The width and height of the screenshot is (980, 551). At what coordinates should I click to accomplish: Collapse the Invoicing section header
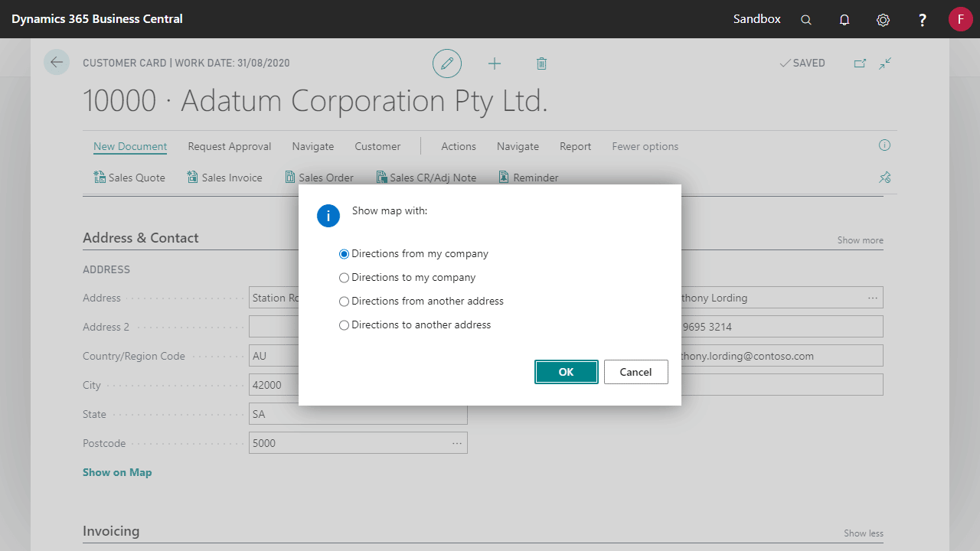coord(111,531)
